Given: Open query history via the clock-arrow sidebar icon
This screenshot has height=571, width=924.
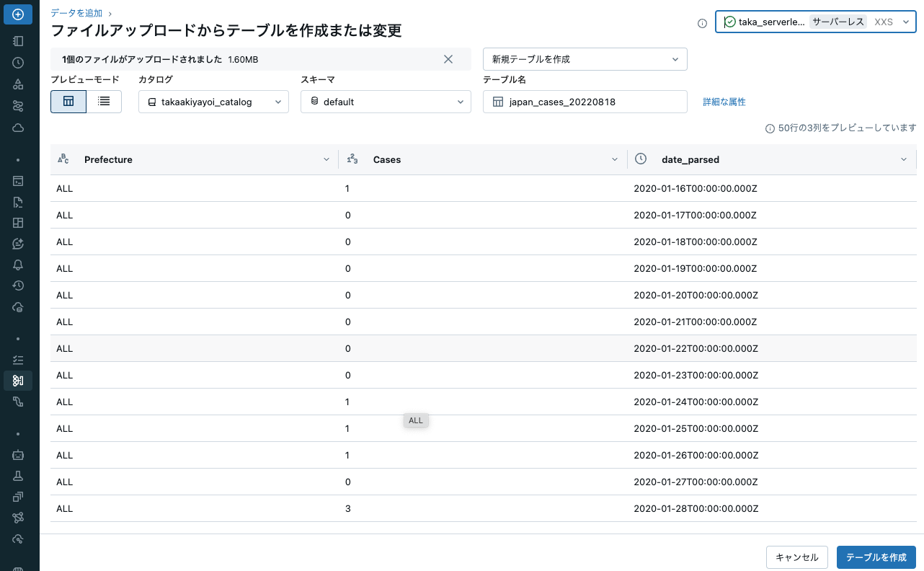Looking at the screenshot, I should (x=18, y=285).
